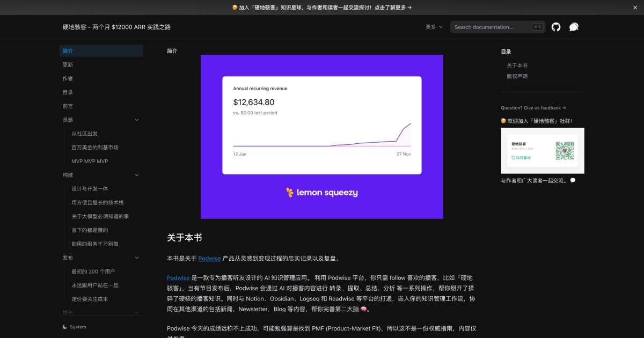Screen dimensions: 644x338
Task: Click the first Podwise link in text
Action: point(209,258)
